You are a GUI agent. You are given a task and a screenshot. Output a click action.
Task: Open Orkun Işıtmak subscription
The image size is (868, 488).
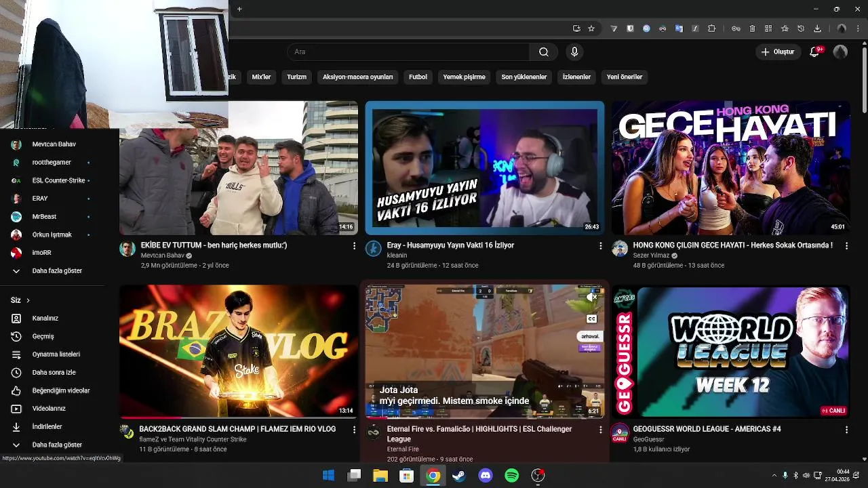point(52,235)
